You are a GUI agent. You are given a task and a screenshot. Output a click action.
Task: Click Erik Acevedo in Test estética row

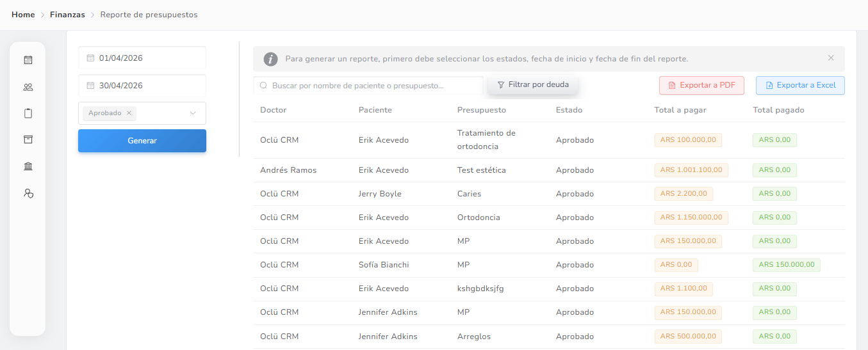point(384,170)
